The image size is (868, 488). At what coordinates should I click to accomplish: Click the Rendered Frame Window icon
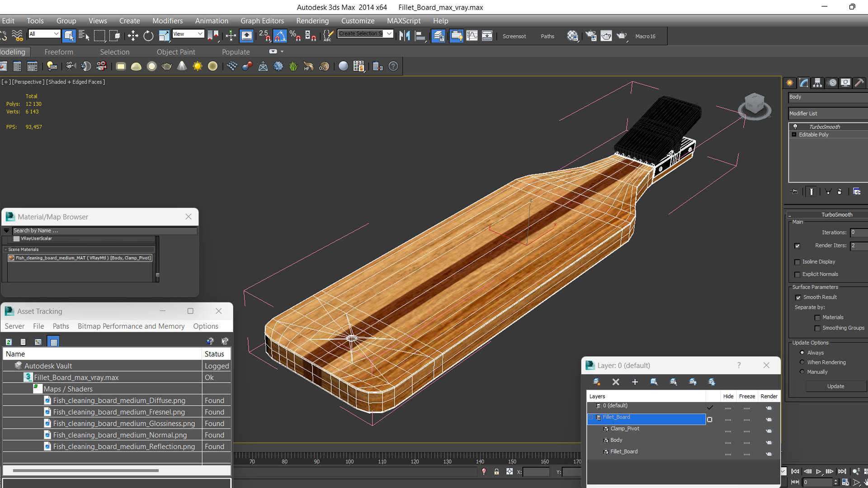tap(606, 36)
